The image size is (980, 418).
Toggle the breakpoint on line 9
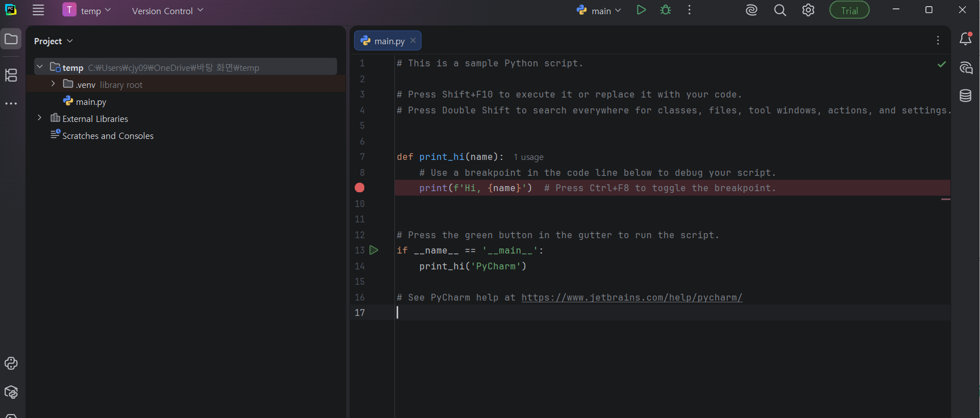coord(359,188)
